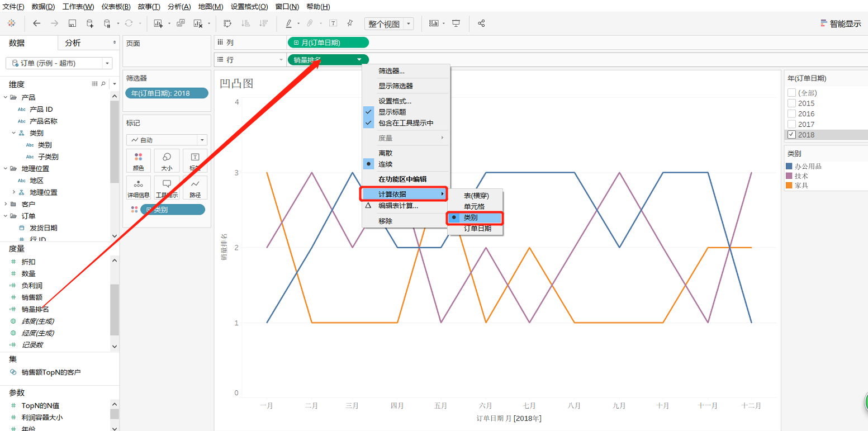Toggle 包含在工具提示中 menu option
Viewport: 868px width, 431px height.
406,123
